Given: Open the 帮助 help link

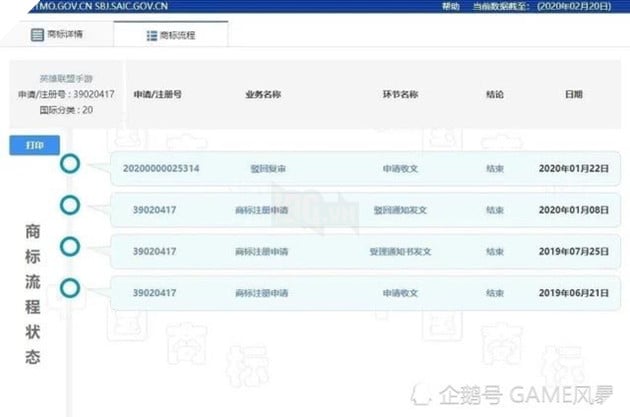Looking at the screenshot, I should pos(450,6).
